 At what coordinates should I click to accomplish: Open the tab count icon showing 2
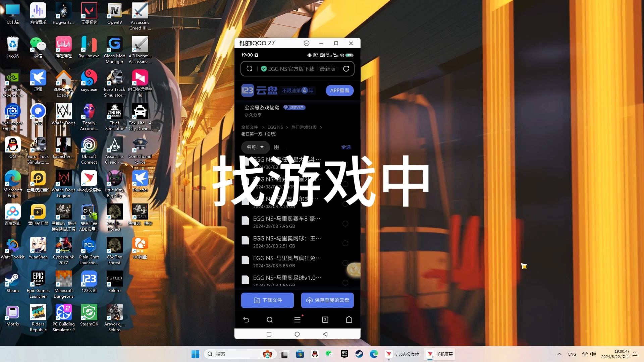tap(325, 320)
